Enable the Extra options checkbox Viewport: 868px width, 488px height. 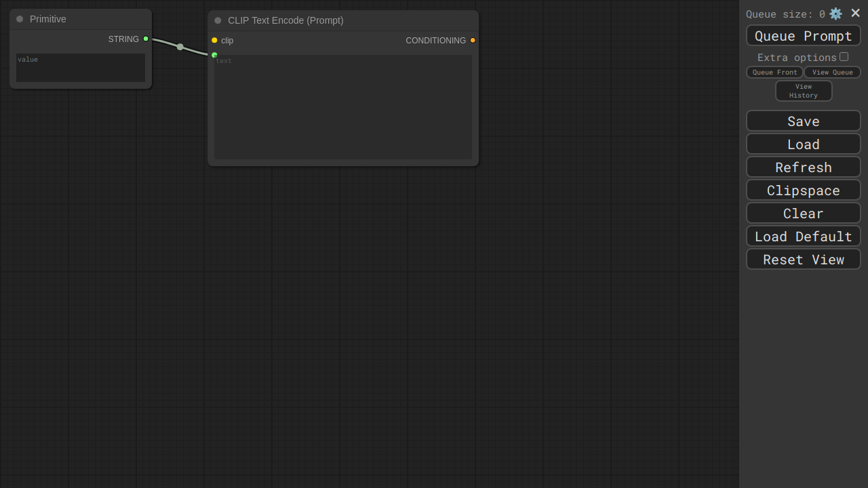pyautogui.click(x=844, y=57)
